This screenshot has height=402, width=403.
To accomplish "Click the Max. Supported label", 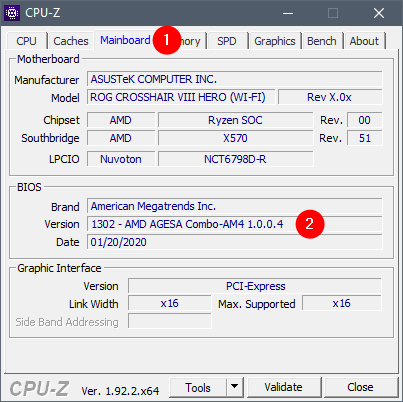I will [257, 304].
